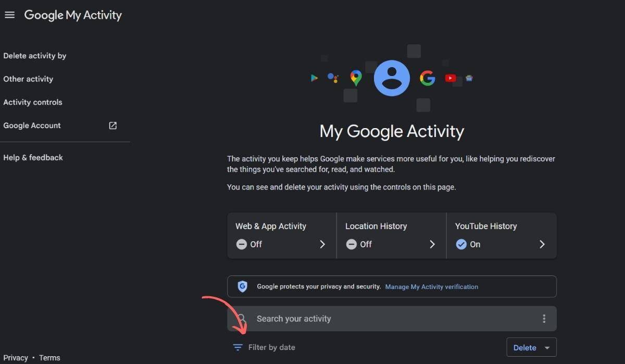Image resolution: width=625 pixels, height=364 pixels.
Task: Click the Search your activity field
Action: click(x=392, y=319)
